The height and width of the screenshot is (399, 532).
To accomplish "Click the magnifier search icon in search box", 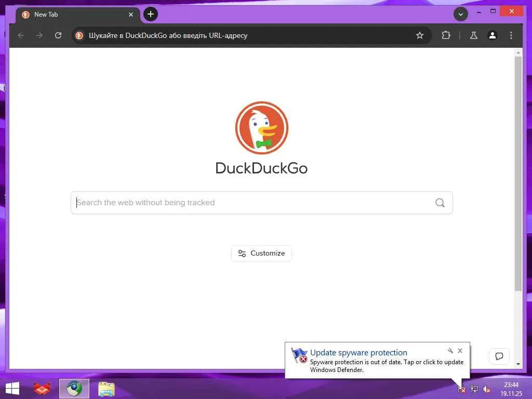I will [x=440, y=203].
